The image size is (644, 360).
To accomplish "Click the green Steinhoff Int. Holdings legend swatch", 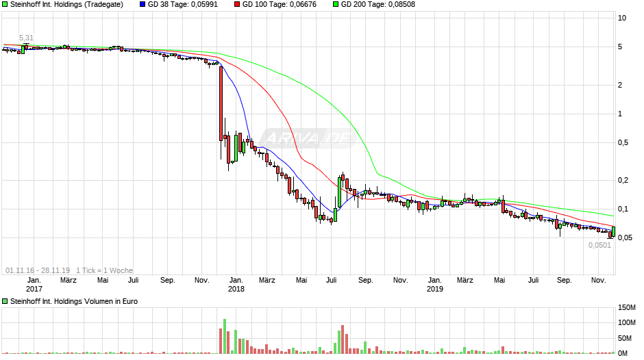I will point(5,5).
